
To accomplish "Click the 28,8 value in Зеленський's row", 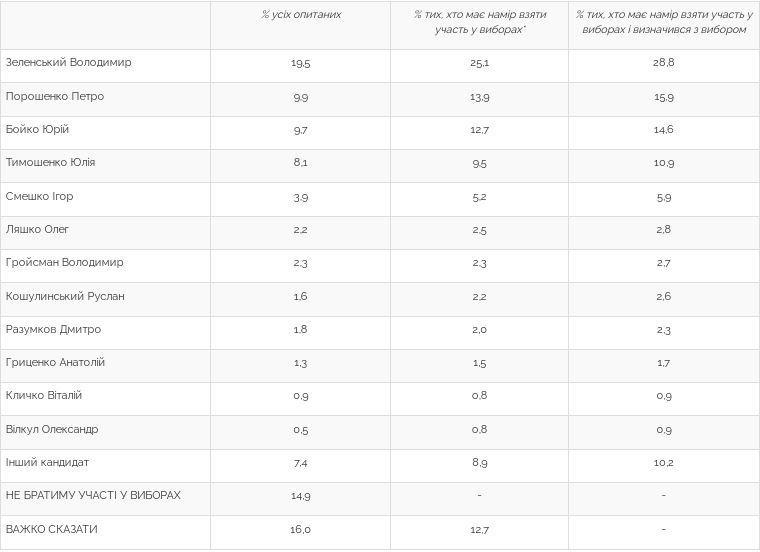I will pos(663,63).
